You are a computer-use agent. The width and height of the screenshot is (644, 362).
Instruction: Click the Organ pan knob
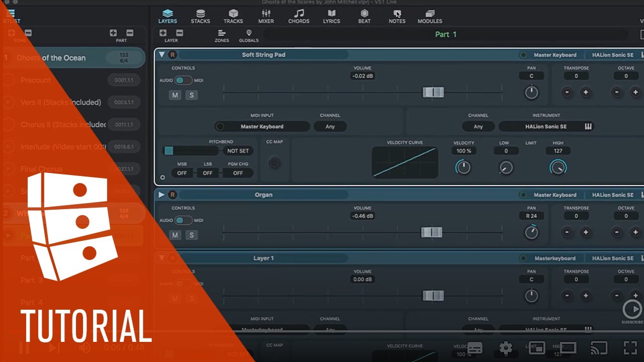pyautogui.click(x=531, y=232)
